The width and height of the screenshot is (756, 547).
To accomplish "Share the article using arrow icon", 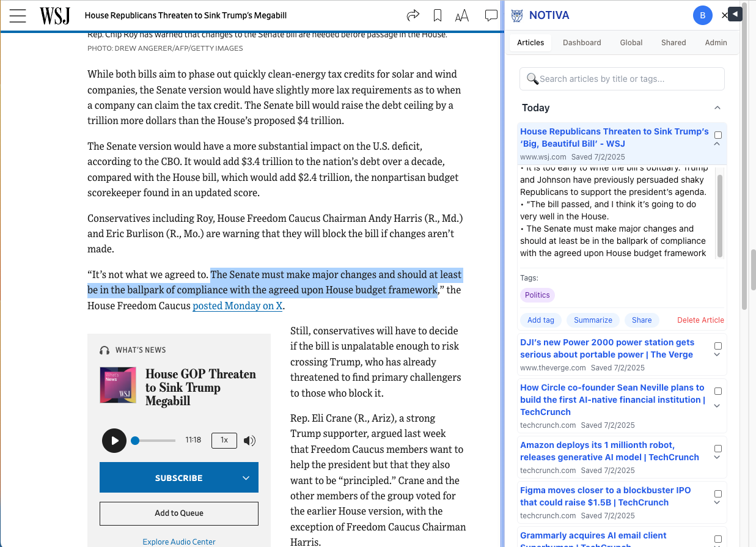I will [x=413, y=15].
